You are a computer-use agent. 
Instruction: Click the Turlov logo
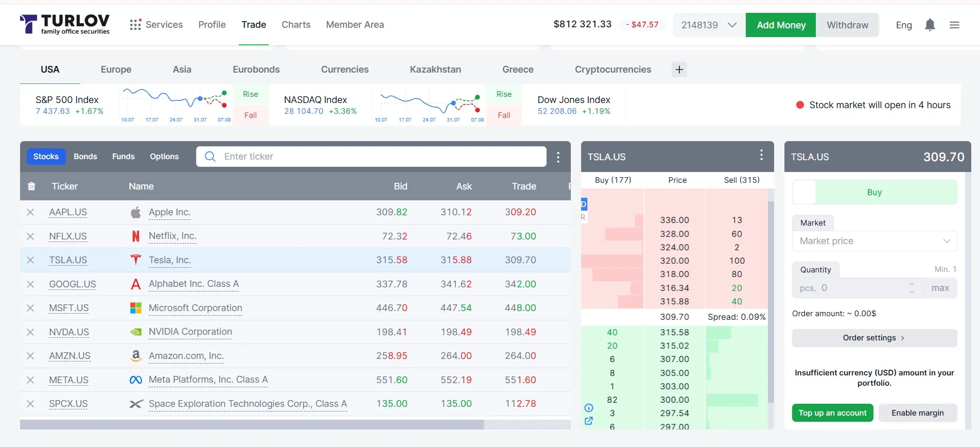click(65, 24)
